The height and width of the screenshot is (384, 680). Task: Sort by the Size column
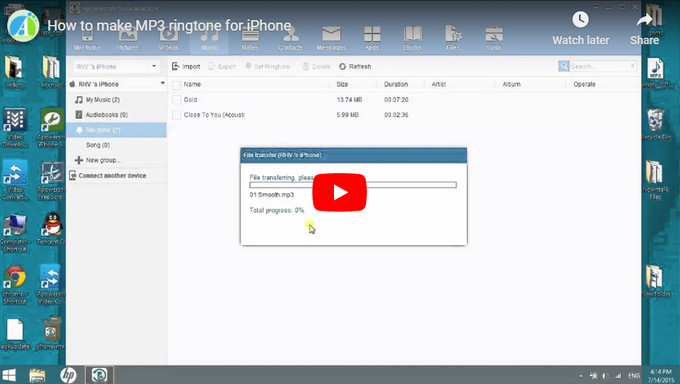(342, 84)
